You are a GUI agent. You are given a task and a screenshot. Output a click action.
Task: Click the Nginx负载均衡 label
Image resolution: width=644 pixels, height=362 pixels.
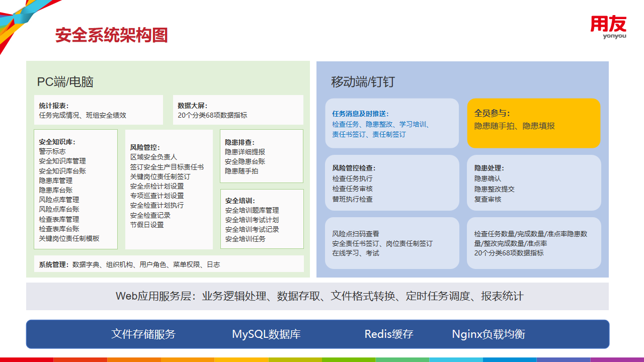(488, 334)
